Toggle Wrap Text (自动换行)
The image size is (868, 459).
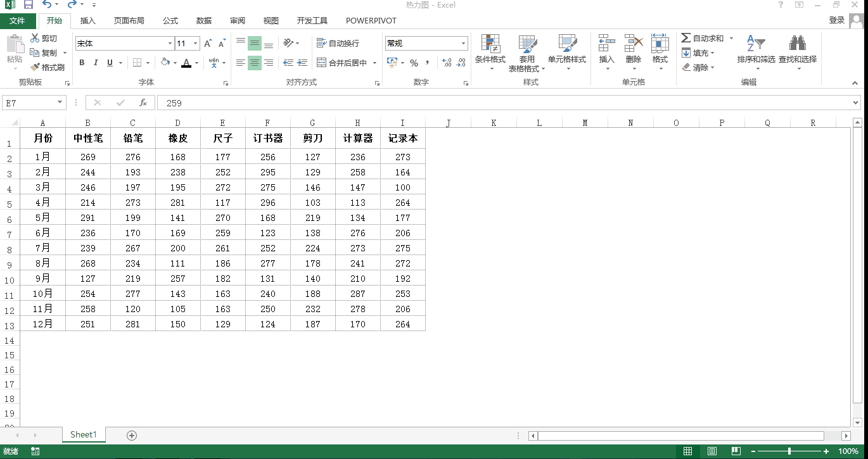338,43
